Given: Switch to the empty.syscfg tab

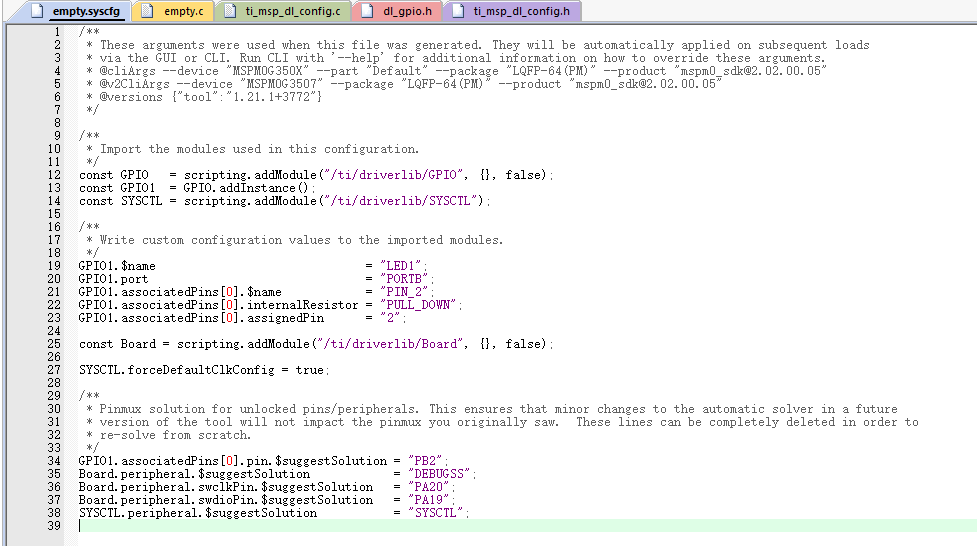Looking at the screenshot, I should (x=78, y=11).
